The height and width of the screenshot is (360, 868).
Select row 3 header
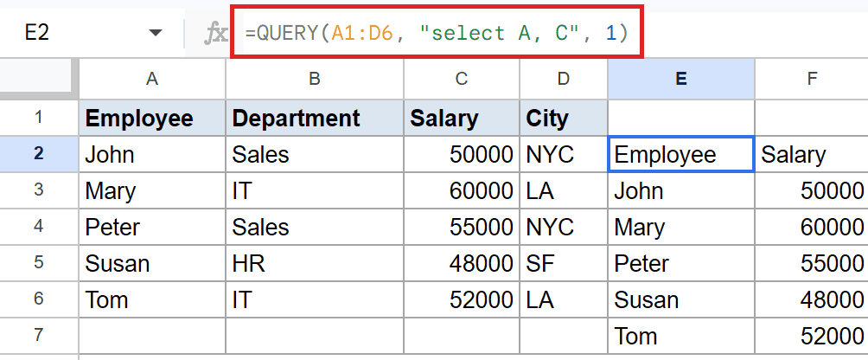pos(39,190)
